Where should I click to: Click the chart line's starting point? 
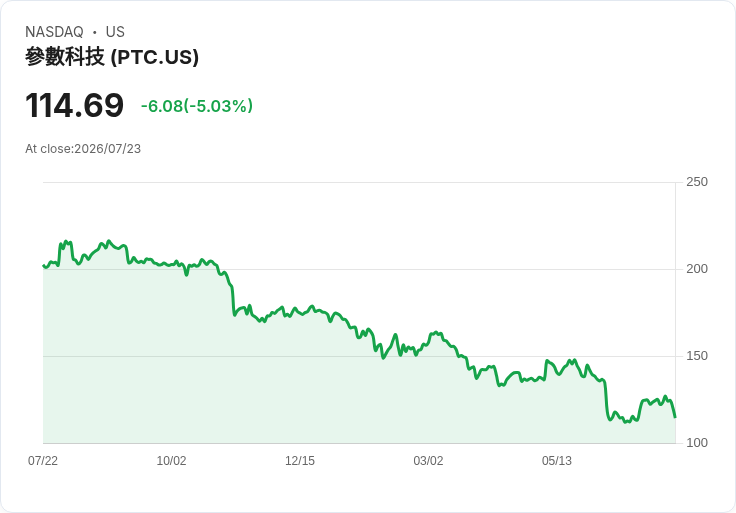pyautogui.click(x=44, y=266)
